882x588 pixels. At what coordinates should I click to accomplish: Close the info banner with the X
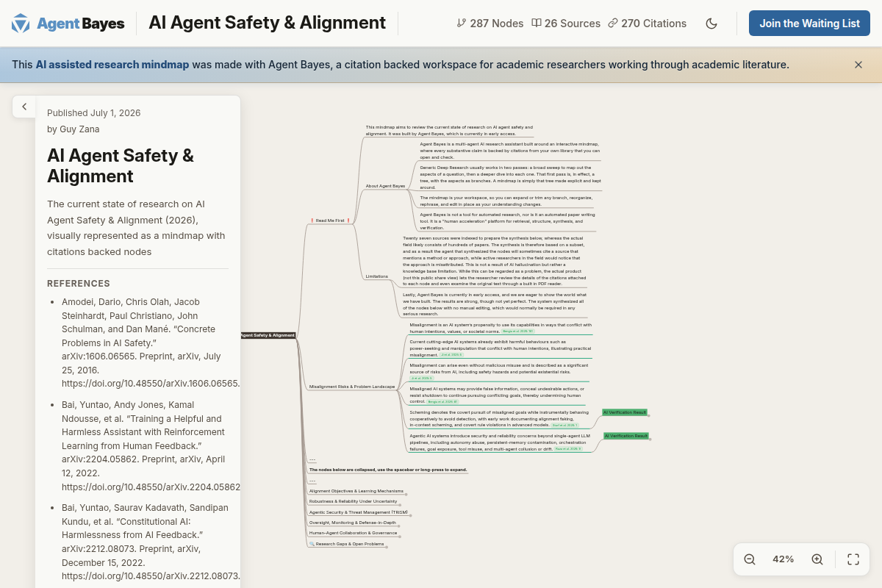(858, 65)
